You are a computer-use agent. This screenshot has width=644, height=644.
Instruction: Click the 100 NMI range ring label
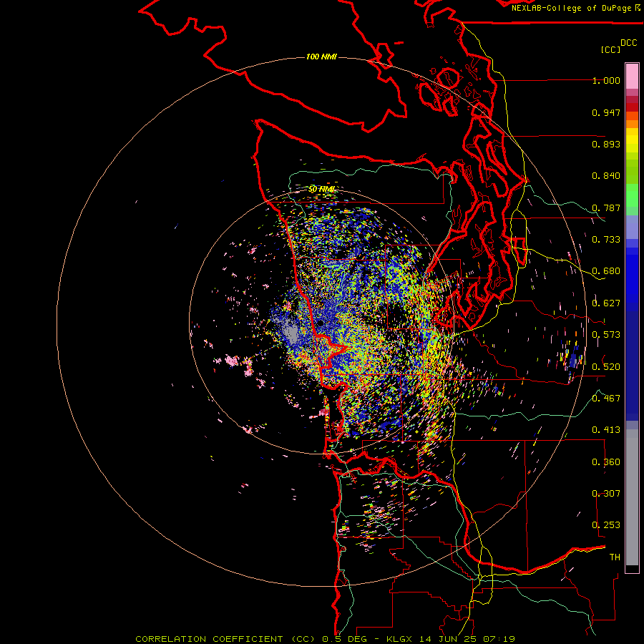[321, 57]
